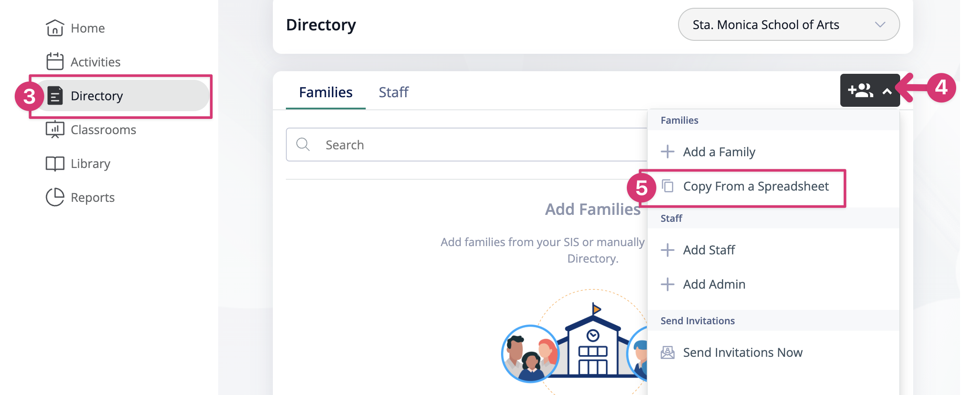Click the Activities calendar icon
The width and height of the screenshot is (980, 395).
(x=55, y=62)
